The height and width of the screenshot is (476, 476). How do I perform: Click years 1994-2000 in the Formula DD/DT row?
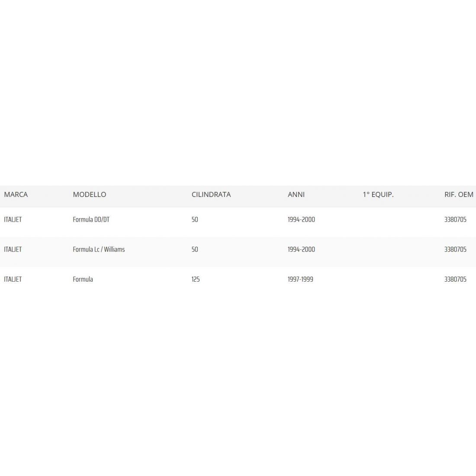301,220
